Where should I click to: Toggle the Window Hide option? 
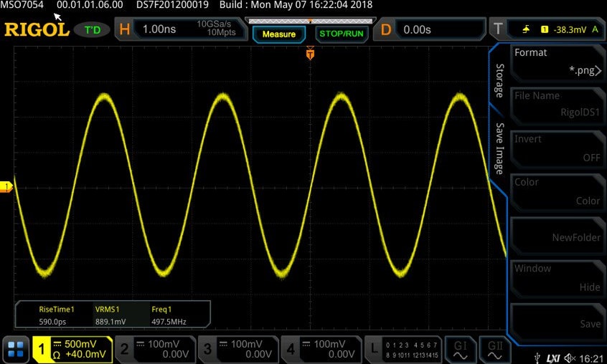[557, 278]
